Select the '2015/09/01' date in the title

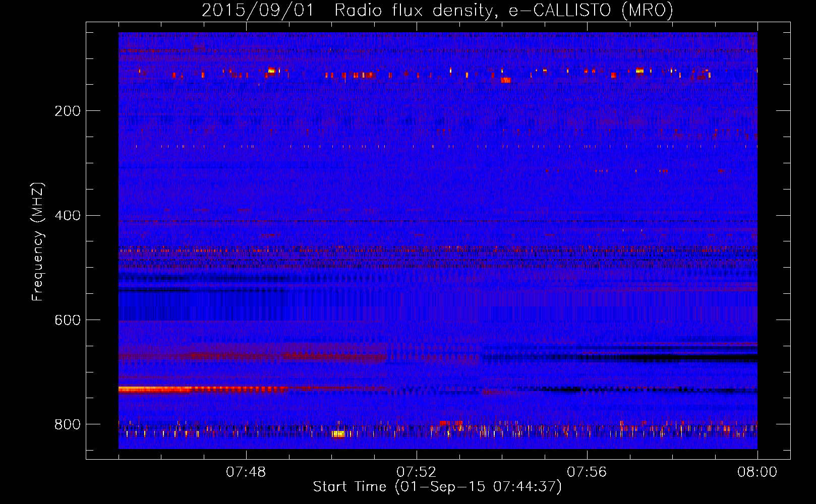[x=258, y=11]
